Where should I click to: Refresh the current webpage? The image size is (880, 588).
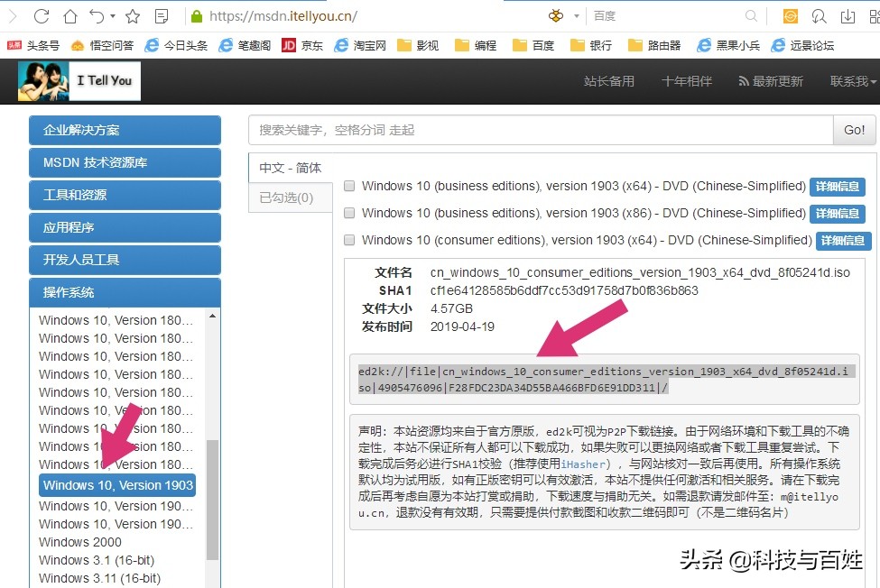40,15
